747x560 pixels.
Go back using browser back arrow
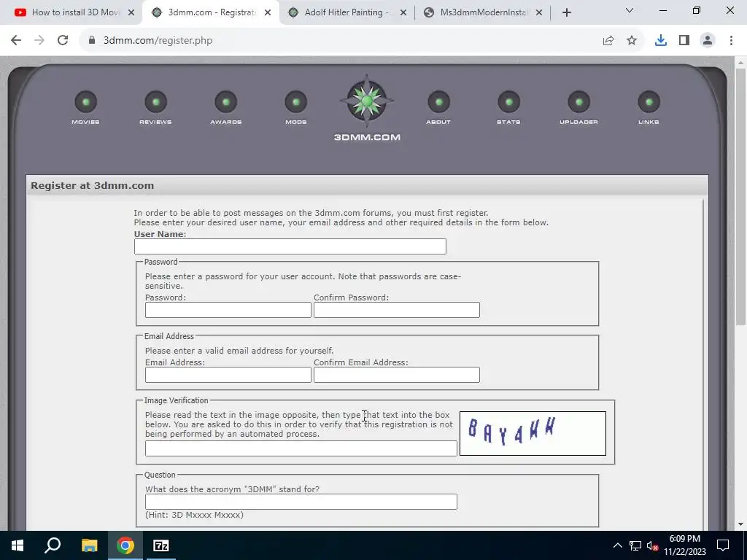click(x=16, y=41)
